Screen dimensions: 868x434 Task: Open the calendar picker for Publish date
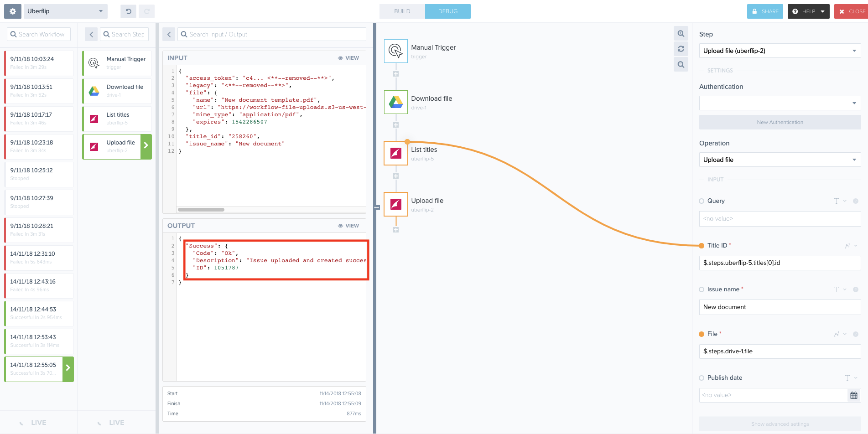[854, 395]
